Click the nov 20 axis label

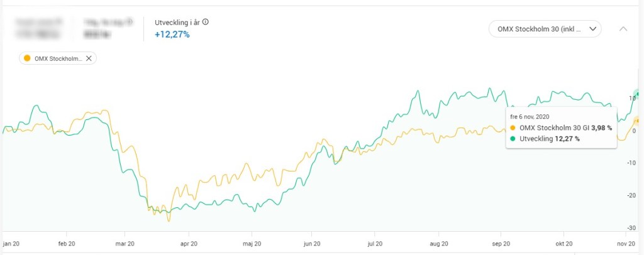(625, 244)
